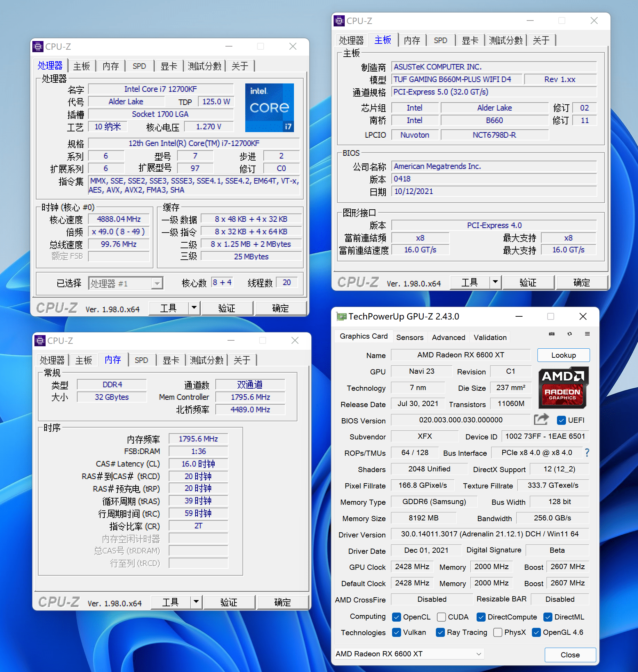Image resolution: width=638 pixels, height=672 pixels.
Task: Click the Intel Core i7 12700KF name field
Action: point(161,89)
